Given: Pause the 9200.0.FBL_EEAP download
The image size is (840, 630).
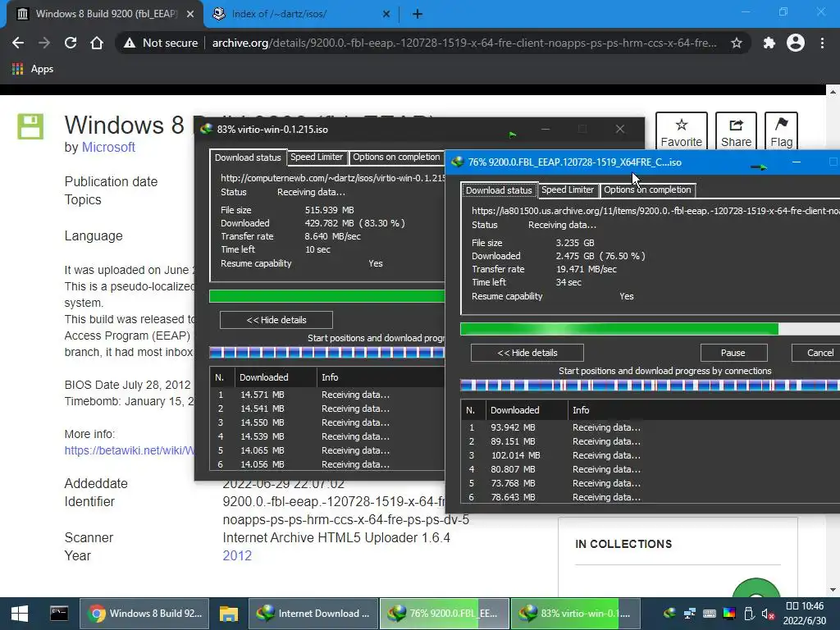Looking at the screenshot, I should click(x=733, y=353).
